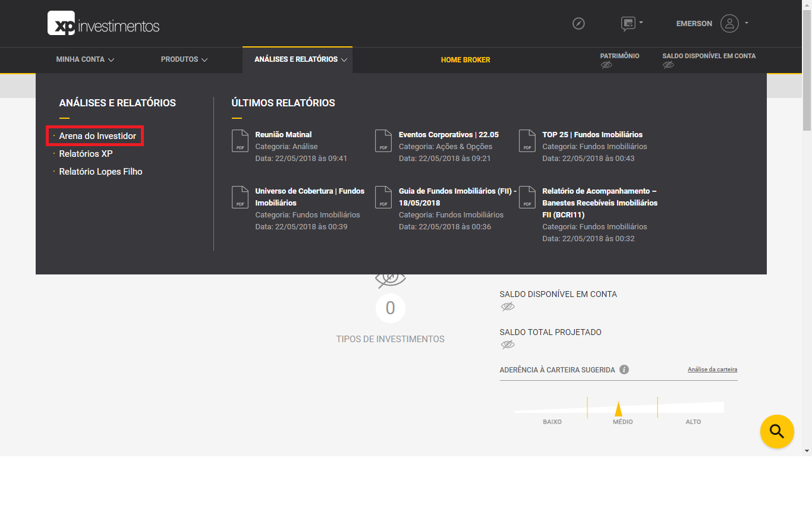Open the Home Broker tab
Screen dimensions: 812x518
pos(465,60)
